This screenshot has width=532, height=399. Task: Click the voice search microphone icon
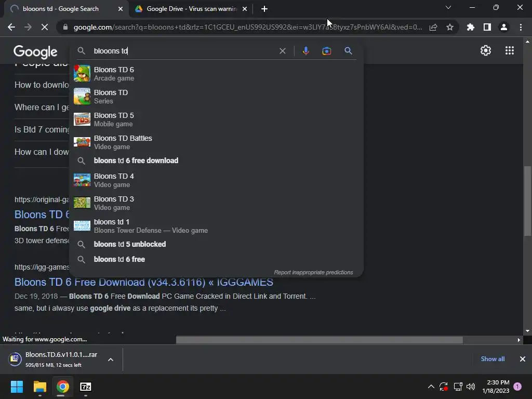point(305,51)
